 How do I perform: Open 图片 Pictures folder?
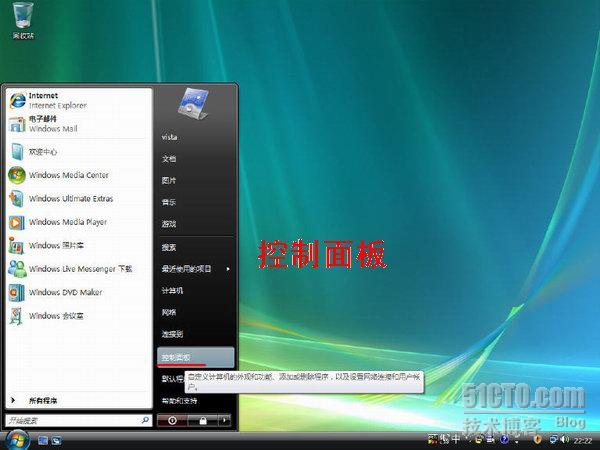click(195, 180)
